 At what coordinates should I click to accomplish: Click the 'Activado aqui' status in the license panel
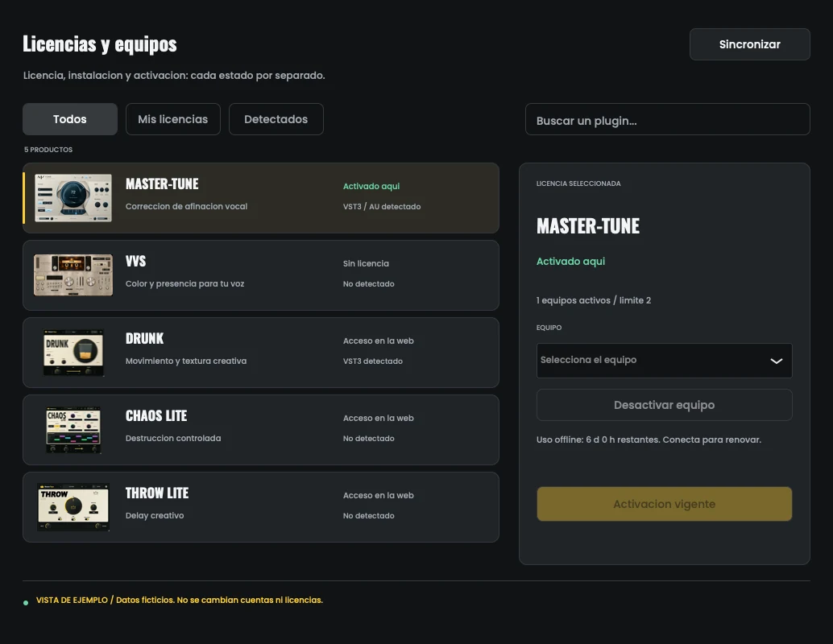[570, 261]
